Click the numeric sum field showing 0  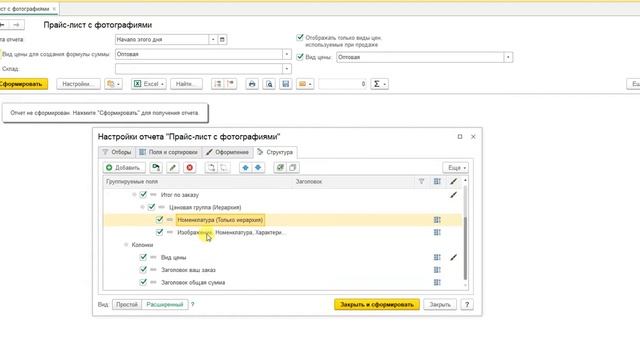point(343,84)
